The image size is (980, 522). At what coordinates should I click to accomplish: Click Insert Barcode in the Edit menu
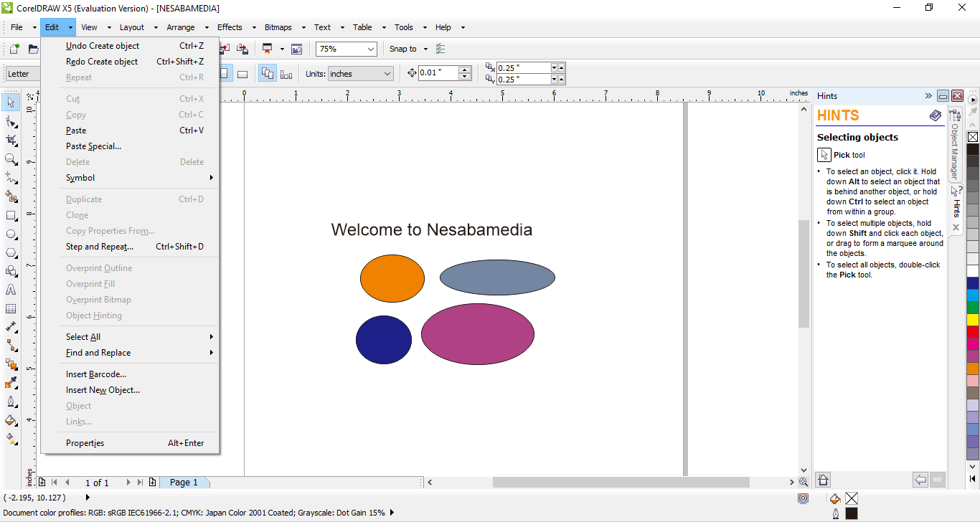[96, 374]
